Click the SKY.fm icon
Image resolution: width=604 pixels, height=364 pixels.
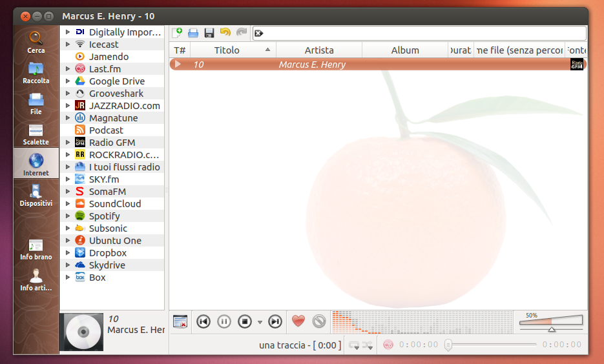(79, 179)
